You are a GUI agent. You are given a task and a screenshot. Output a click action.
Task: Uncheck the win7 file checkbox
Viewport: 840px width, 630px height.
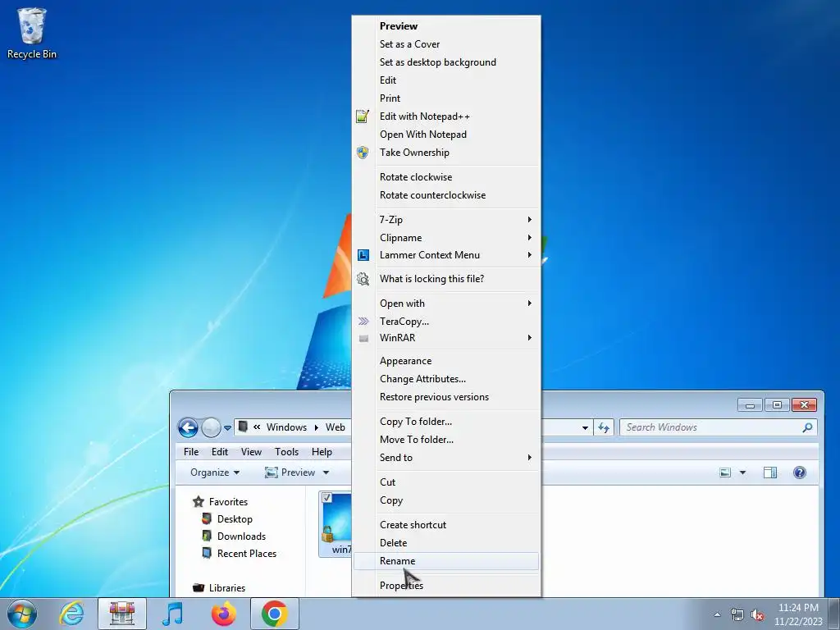[x=326, y=498]
